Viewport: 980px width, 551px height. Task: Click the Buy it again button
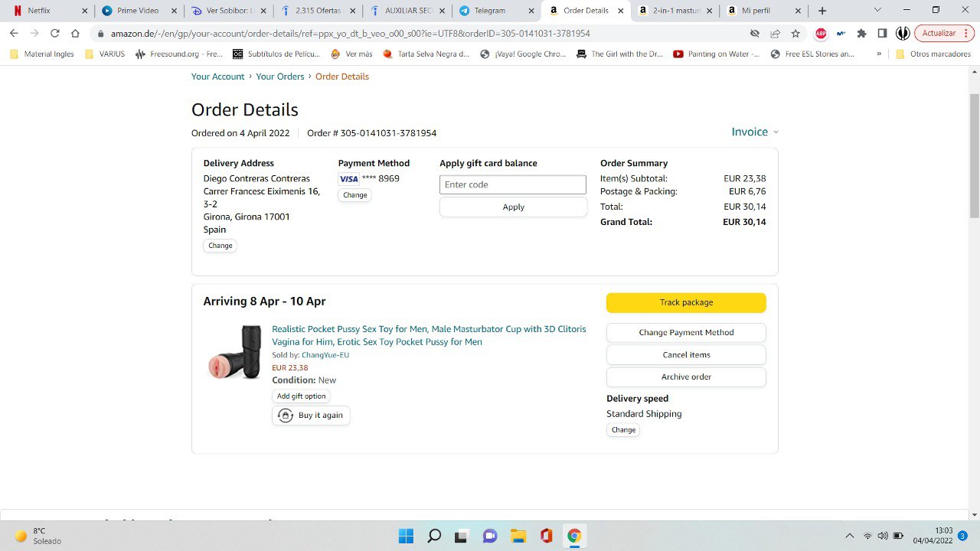(x=311, y=416)
